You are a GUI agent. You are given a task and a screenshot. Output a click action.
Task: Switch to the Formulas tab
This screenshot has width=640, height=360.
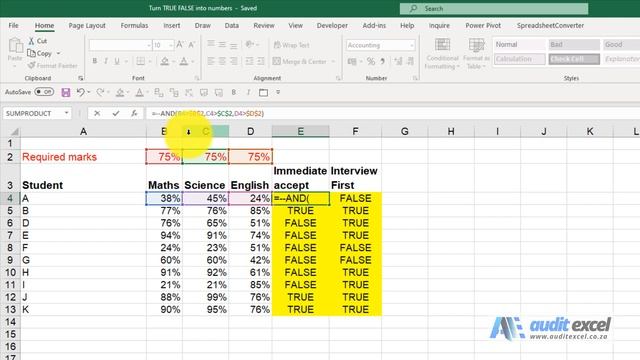(134, 25)
